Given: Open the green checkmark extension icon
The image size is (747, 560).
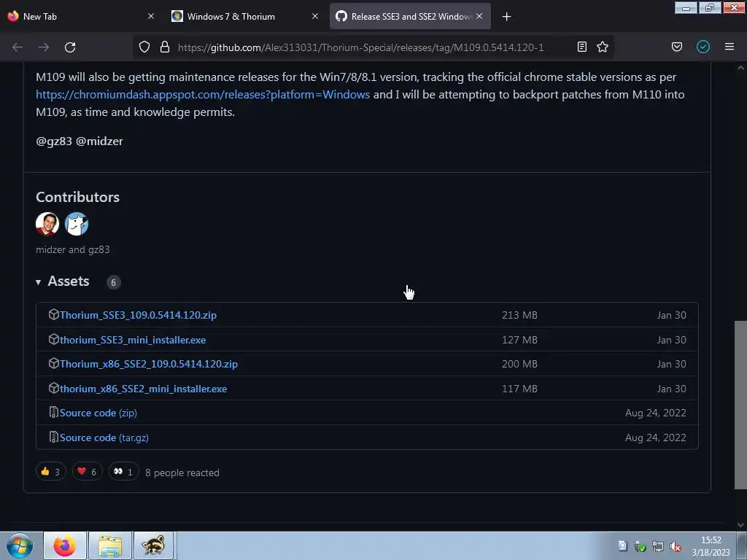Looking at the screenshot, I should tap(703, 47).
